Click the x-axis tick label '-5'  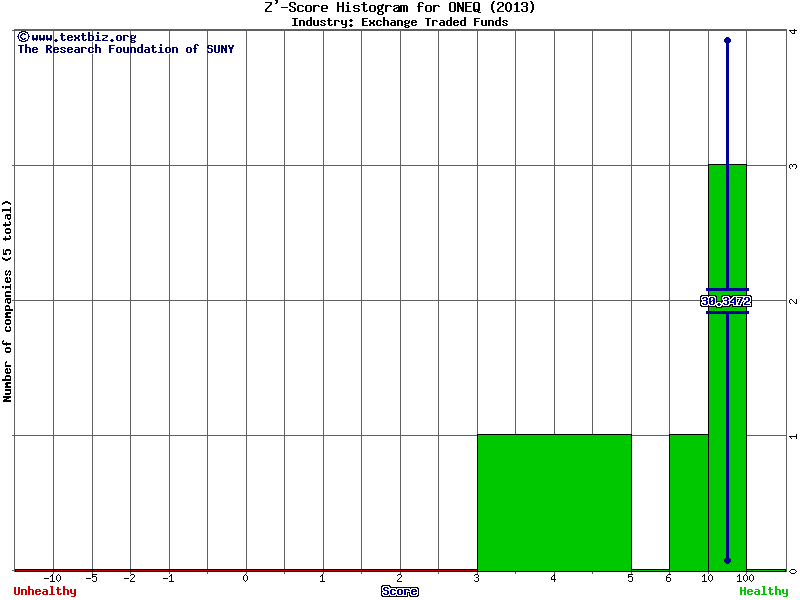91,578
